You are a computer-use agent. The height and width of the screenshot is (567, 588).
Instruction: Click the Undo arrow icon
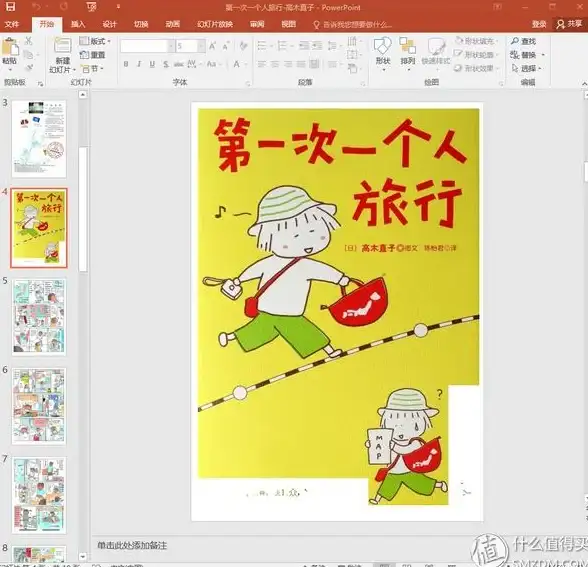coord(36,6)
